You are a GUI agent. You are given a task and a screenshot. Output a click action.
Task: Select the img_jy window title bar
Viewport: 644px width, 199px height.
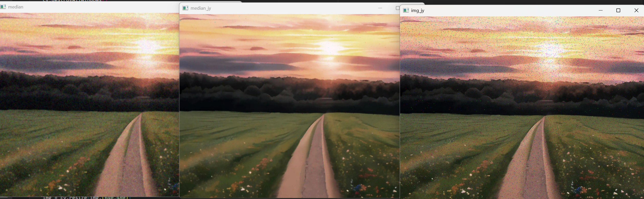pos(522,10)
